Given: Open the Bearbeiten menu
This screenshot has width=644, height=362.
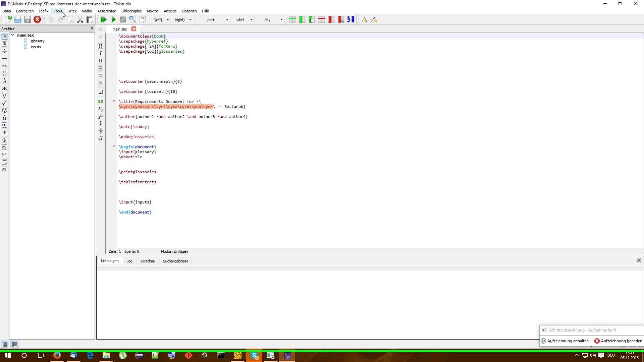Looking at the screenshot, I should click(25, 11).
